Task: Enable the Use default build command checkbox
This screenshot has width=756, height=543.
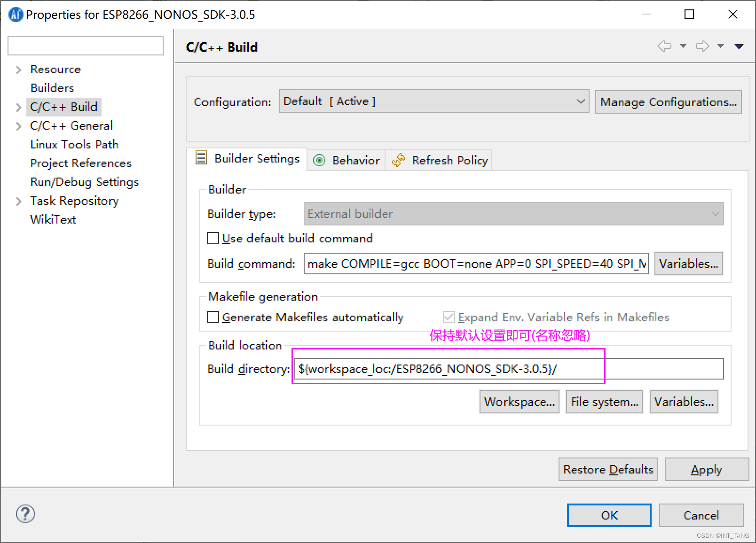Action: [213, 238]
